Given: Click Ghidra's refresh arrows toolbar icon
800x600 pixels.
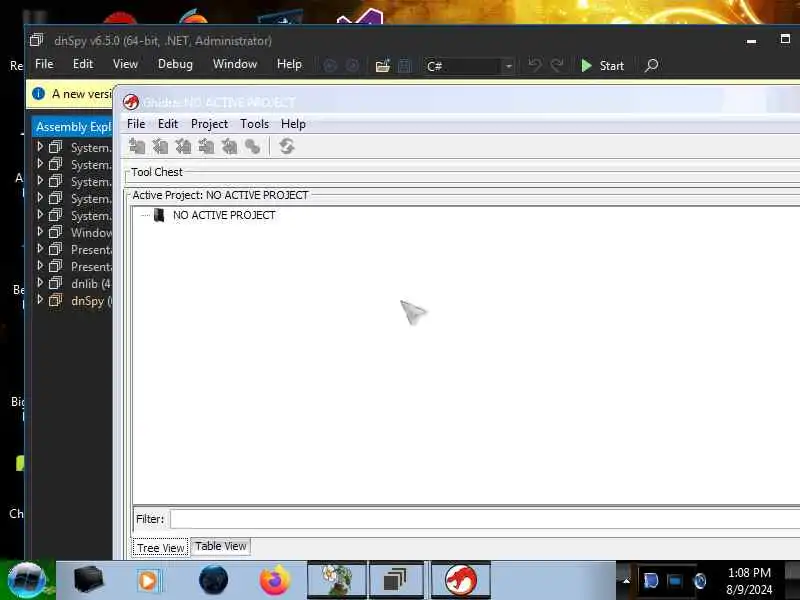Looking at the screenshot, I should click(x=287, y=146).
